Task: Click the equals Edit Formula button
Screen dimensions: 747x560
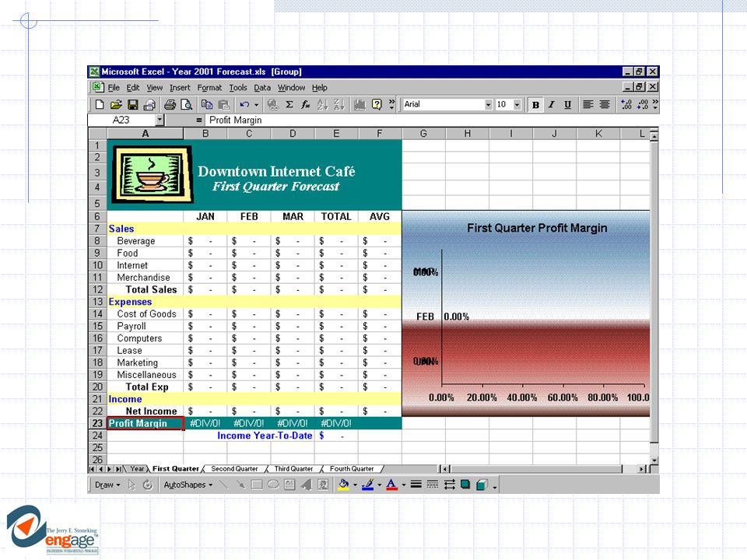Action: (198, 120)
